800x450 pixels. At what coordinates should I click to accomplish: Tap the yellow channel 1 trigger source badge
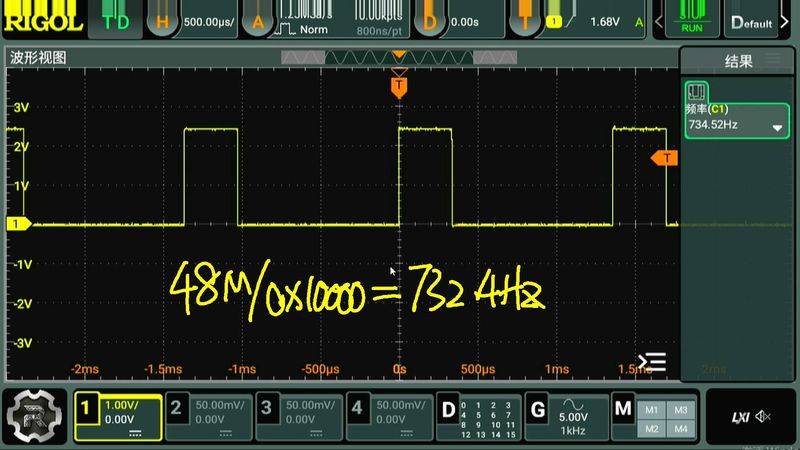[554, 21]
